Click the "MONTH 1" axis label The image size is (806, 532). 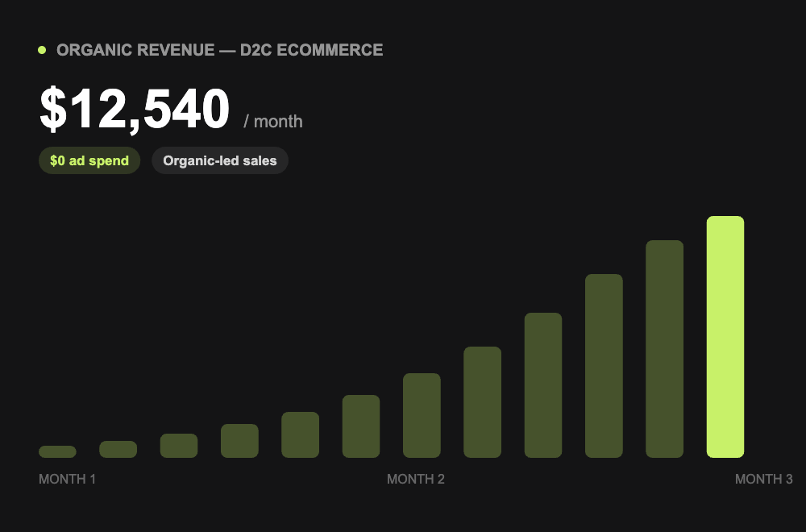click(68, 479)
